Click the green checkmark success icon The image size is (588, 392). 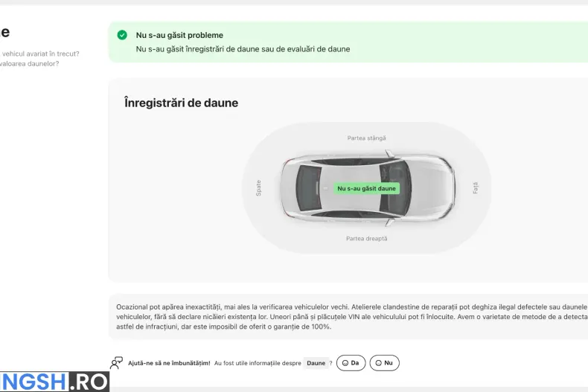coord(122,35)
